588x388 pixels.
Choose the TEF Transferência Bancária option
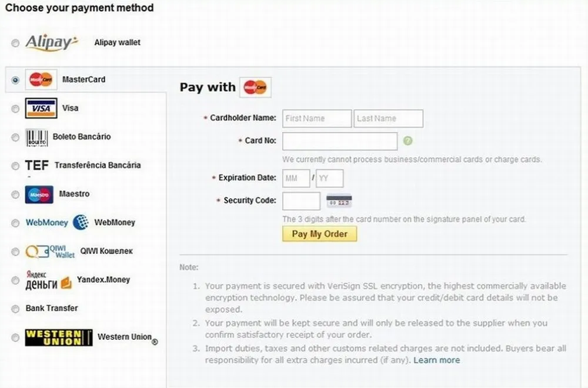click(15, 166)
